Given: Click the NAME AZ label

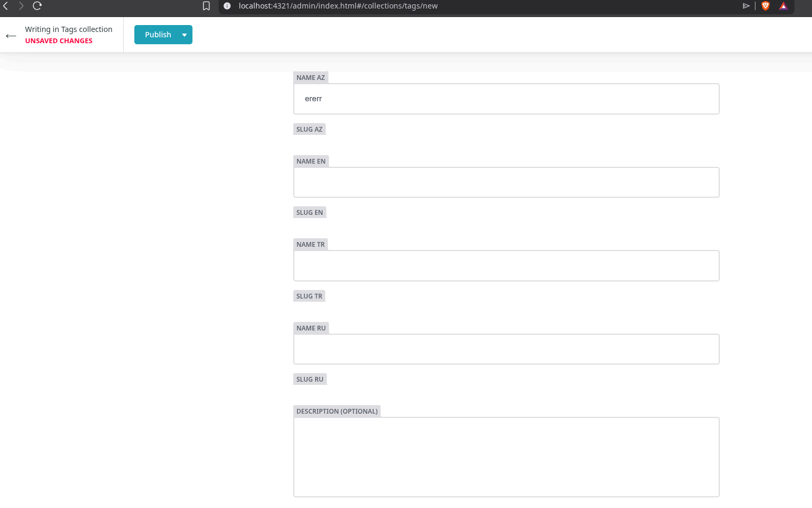Looking at the screenshot, I should click(x=311, y=77).
